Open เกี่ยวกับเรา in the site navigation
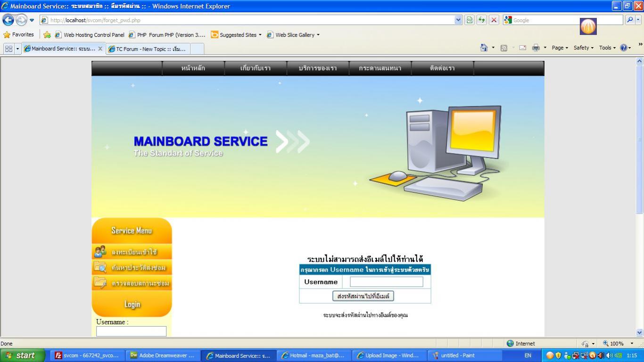 (x=256, y=68)
